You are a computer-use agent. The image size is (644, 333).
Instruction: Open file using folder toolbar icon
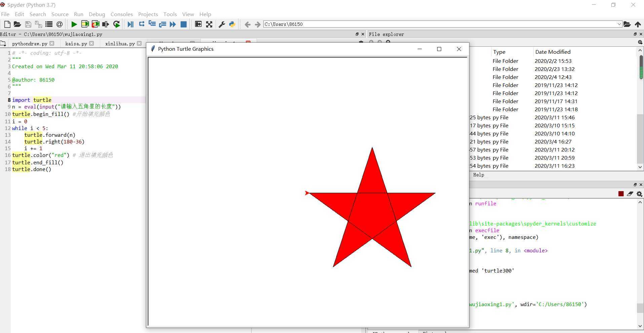[17, 24]
